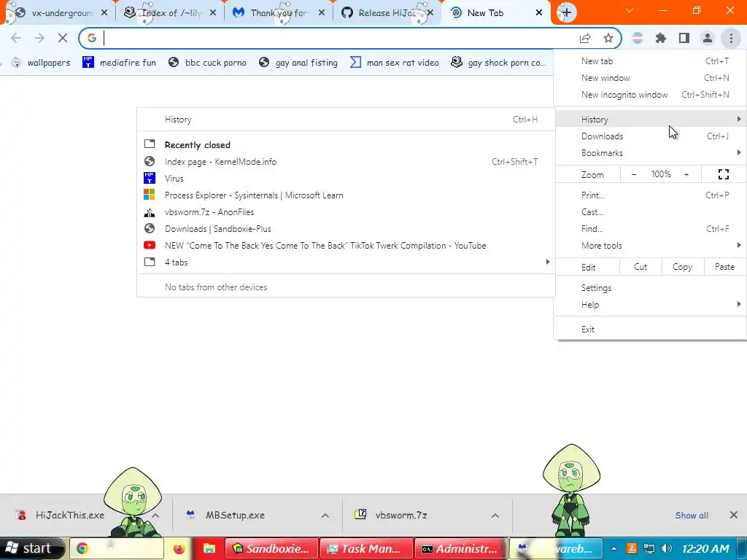Click the Windows start button
The height and width of the screenshot is (560, 747).
31,548
